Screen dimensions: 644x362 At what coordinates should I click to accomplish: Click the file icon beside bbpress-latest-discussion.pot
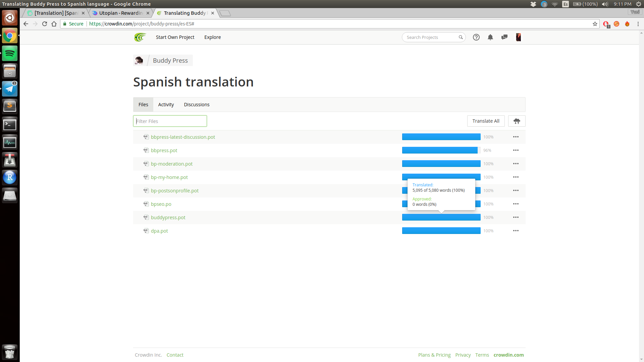146,137
